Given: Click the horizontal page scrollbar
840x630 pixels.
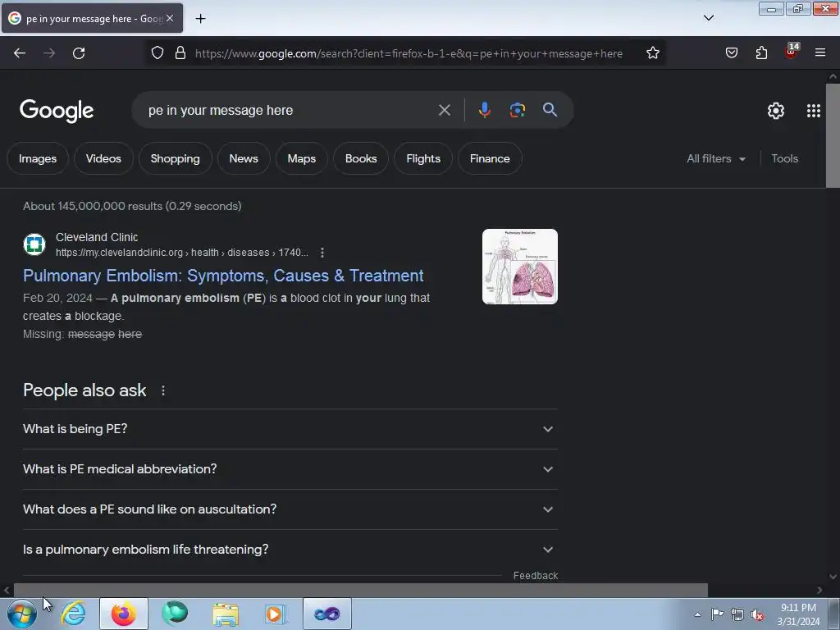Looking at the screenshot, I should pyautogui.click(x=361, y=590).
